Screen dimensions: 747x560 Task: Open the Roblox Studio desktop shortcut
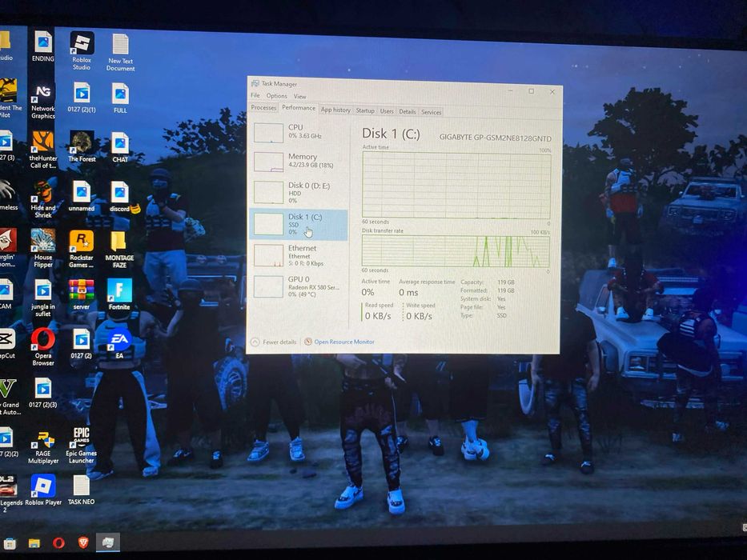82,50
